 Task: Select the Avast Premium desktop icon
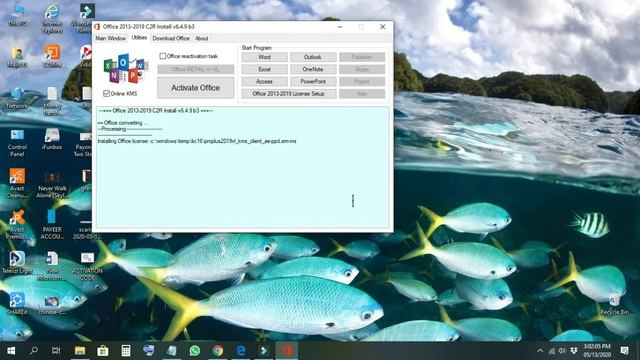pyautogui.click(x=17, y=224)
